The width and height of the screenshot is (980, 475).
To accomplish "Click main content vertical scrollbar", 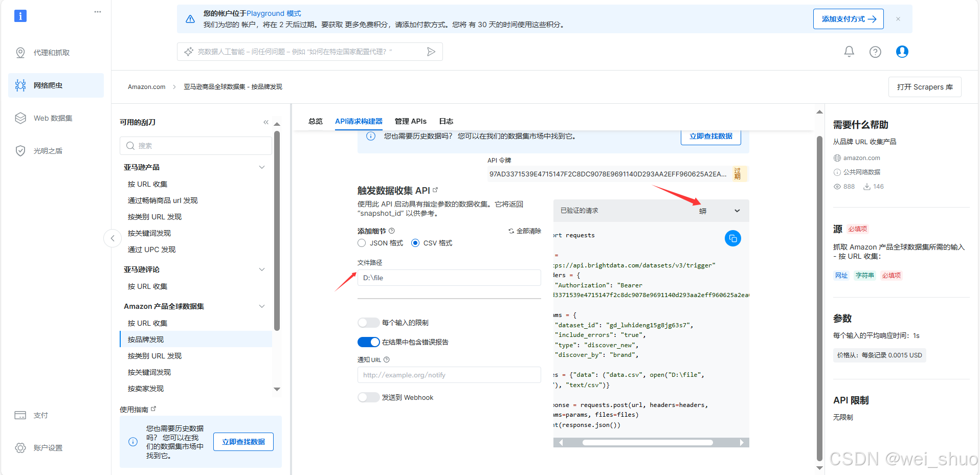I will 819,299.
